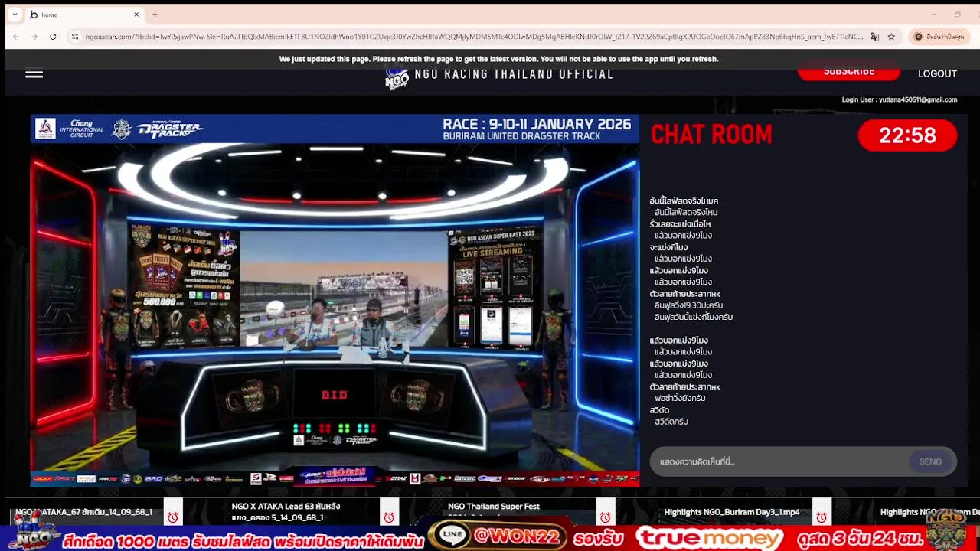Image resolution: width=980 pixels, height=551 pixels.
Task: Click chat message 'สวัสดีครับ'
Action: [x=671, y=422]
